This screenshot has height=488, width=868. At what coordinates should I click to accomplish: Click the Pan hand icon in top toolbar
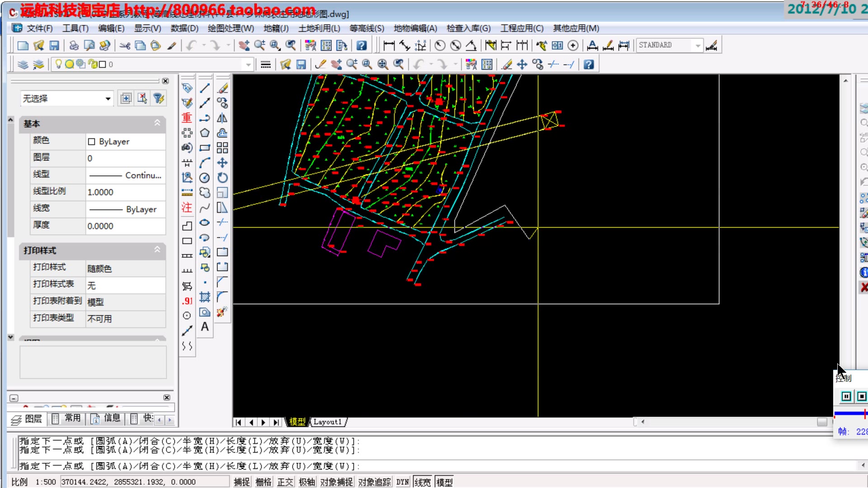click(x=244, y=46)
